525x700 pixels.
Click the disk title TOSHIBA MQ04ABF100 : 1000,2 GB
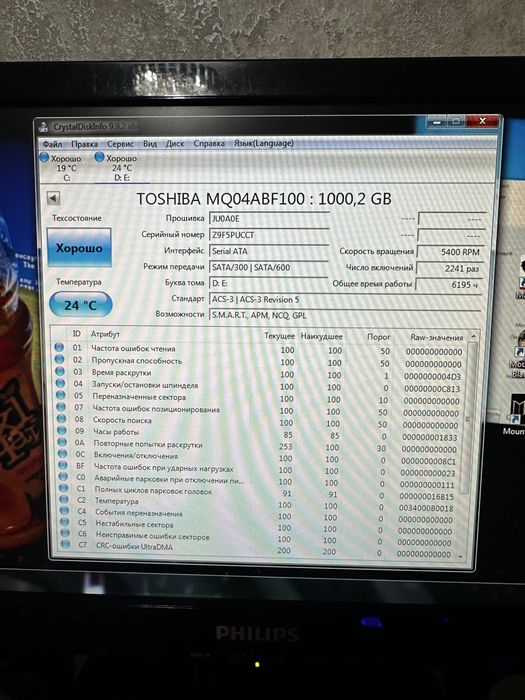[264, 199]
